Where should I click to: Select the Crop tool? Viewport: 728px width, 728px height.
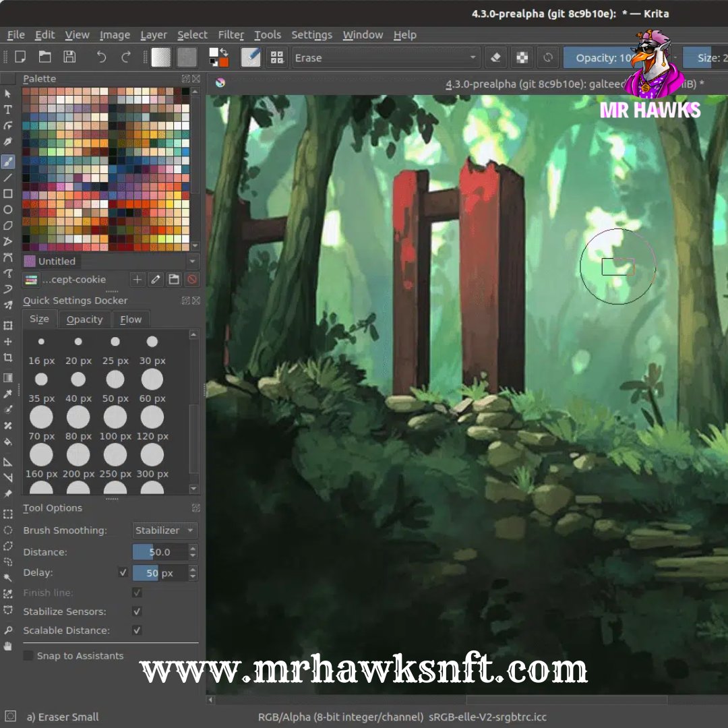click(x=8, y=357)
